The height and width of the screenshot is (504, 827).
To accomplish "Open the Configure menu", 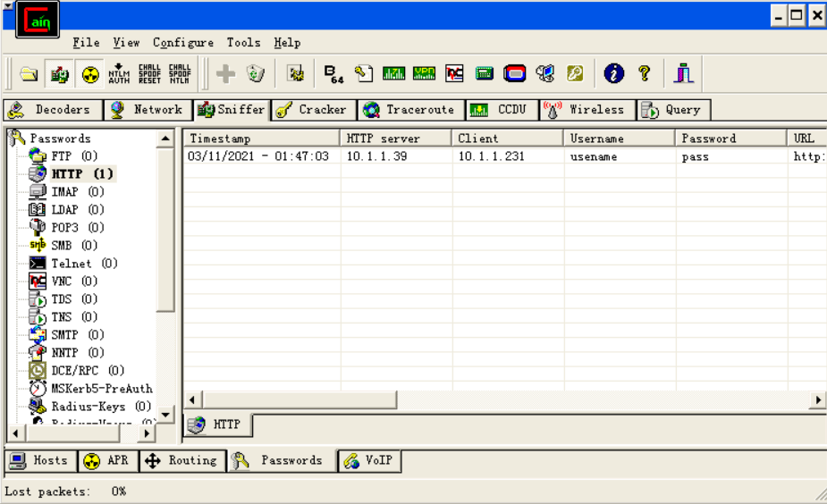I will click(x=183, y=43).
